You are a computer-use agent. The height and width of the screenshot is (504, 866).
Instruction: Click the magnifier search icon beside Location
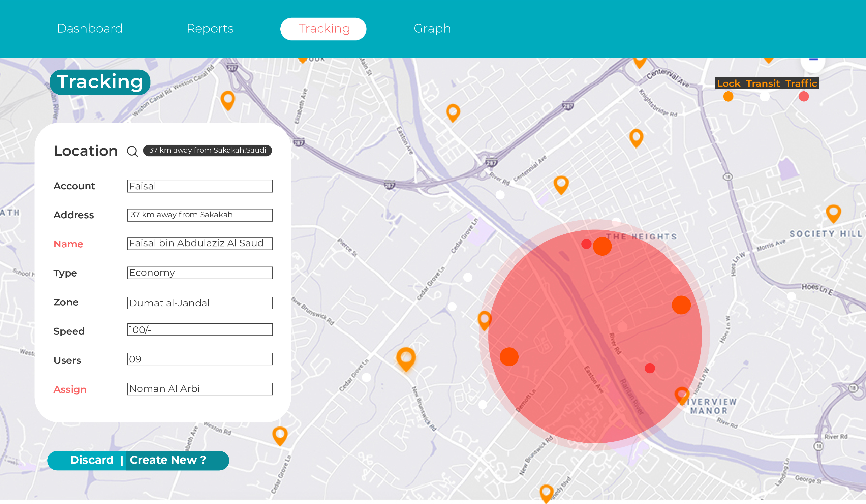[x=132, y=151]
